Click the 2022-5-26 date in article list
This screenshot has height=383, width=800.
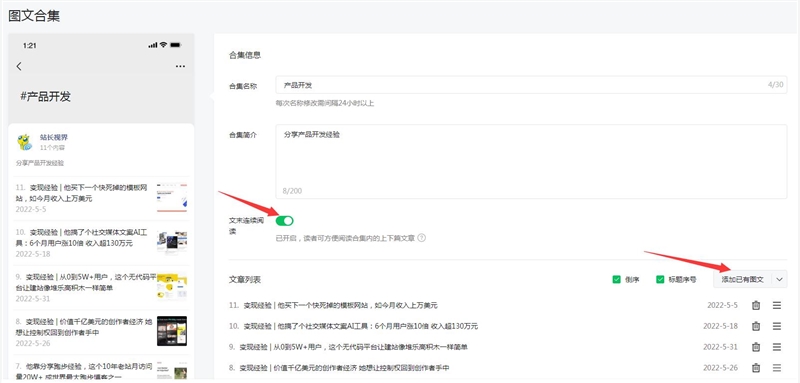tap(720, 368)
